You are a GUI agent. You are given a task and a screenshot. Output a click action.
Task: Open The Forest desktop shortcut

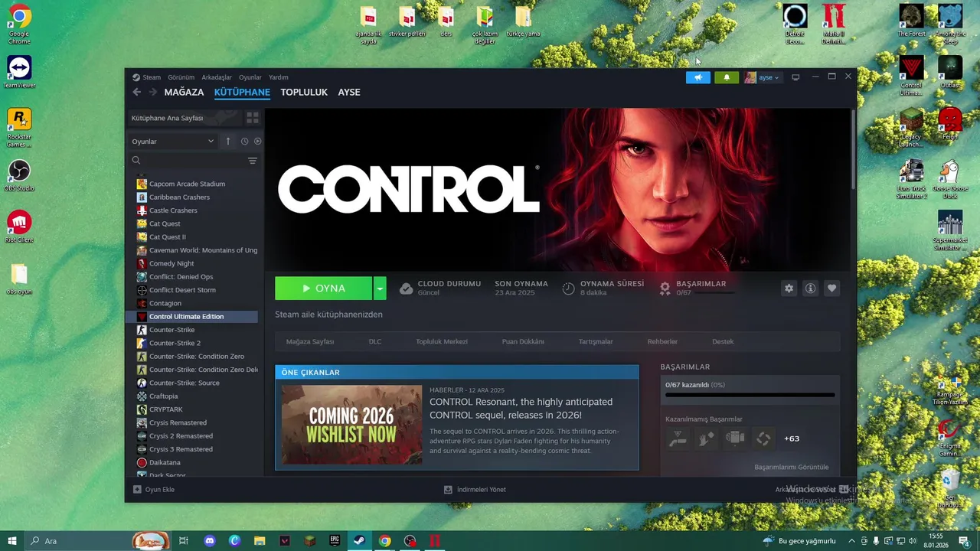911,21
